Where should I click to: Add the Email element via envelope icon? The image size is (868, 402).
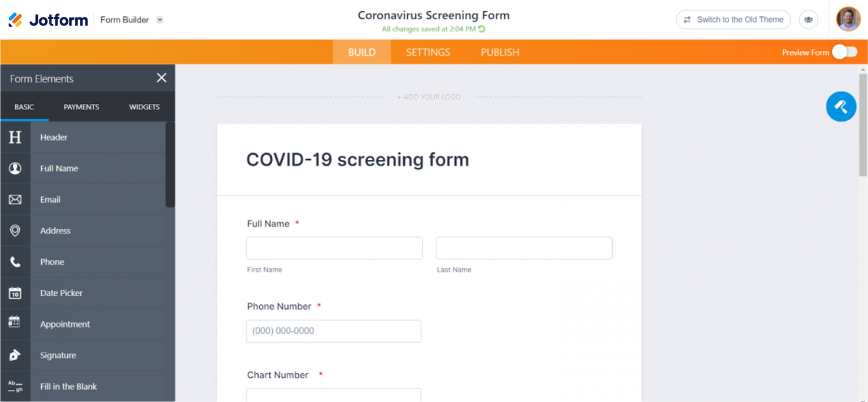[x=15, y=199]
